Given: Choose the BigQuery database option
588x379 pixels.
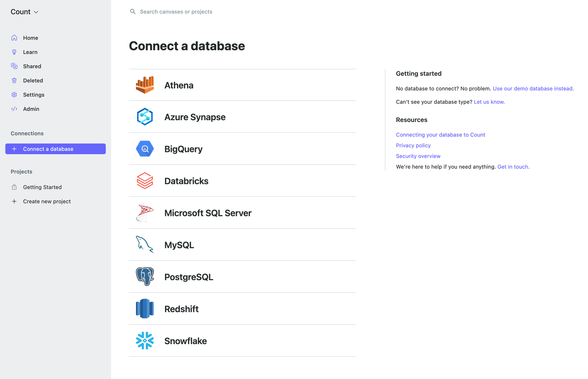Looking at the screenshot, I should (242, 149).
